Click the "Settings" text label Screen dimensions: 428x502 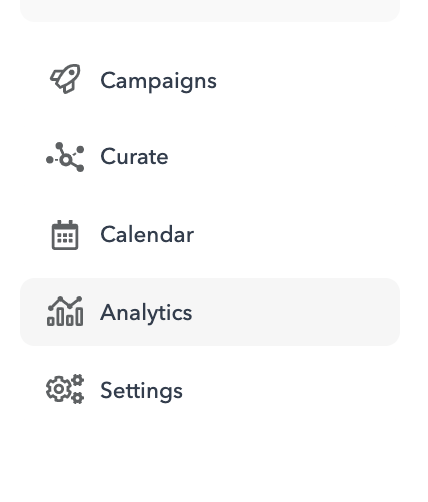pos(141,391)
